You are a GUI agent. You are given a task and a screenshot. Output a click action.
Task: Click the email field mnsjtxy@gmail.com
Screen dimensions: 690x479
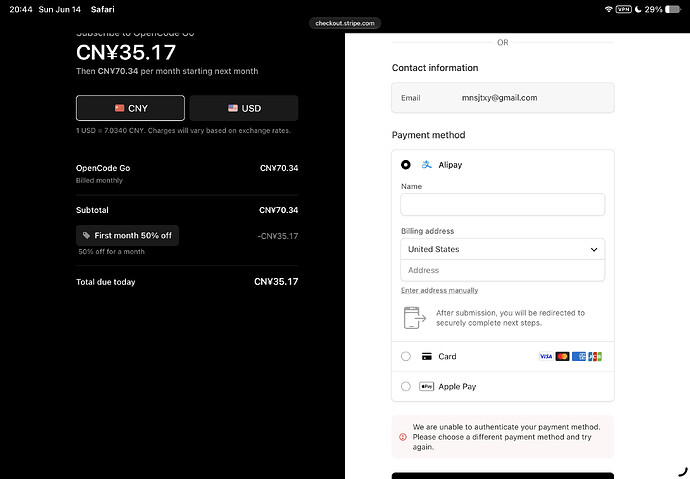click(503, 98)
